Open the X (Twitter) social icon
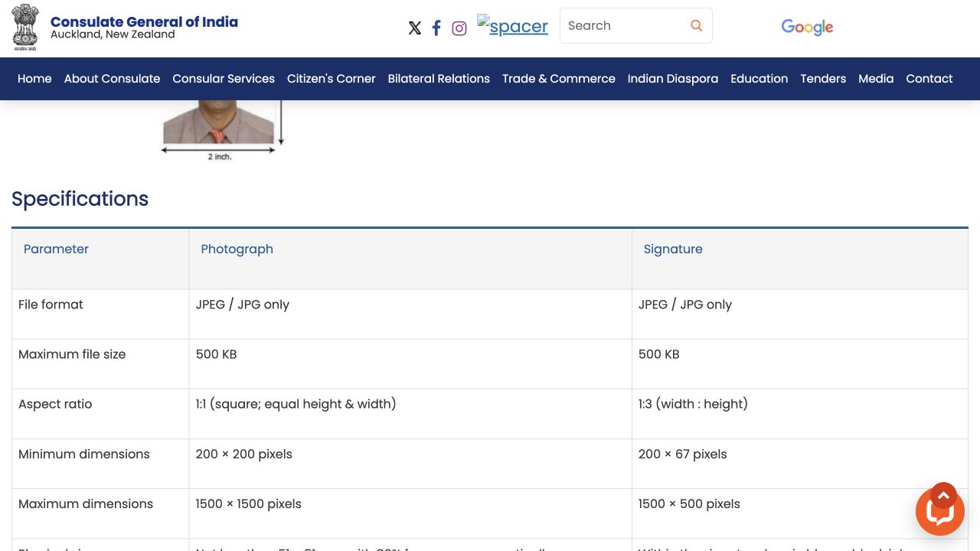 click(x=415, y=28)
